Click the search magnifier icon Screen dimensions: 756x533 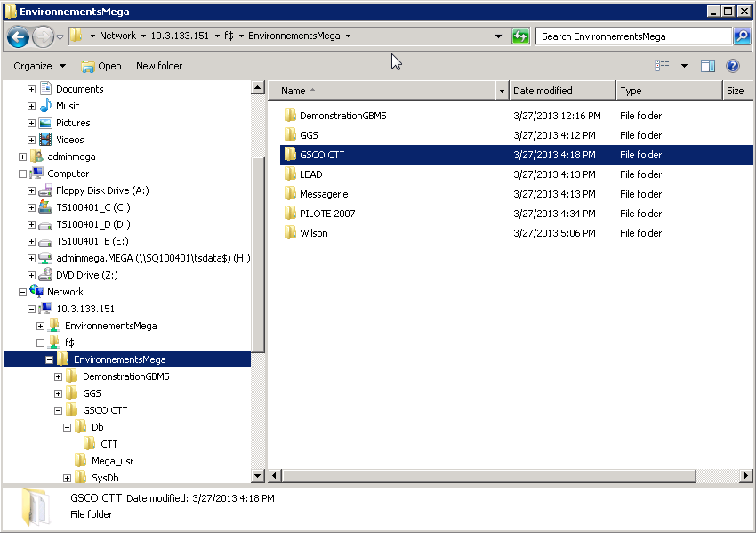pos(742,36)
